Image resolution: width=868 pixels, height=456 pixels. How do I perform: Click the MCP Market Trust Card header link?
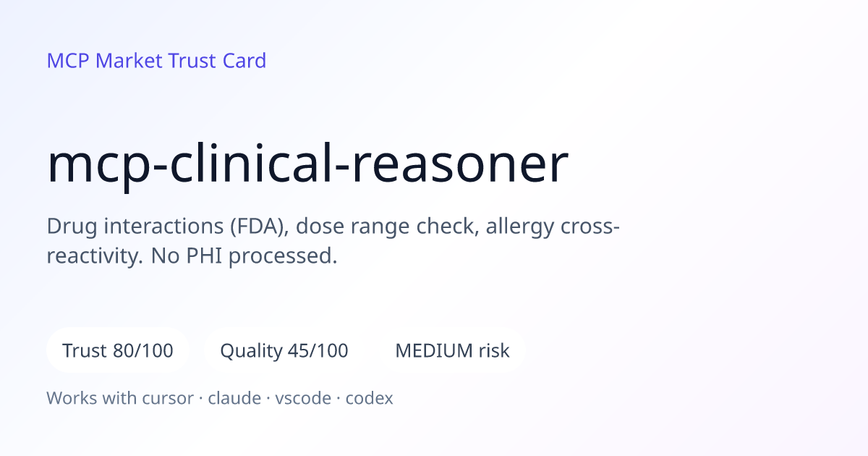coord(156,61)
